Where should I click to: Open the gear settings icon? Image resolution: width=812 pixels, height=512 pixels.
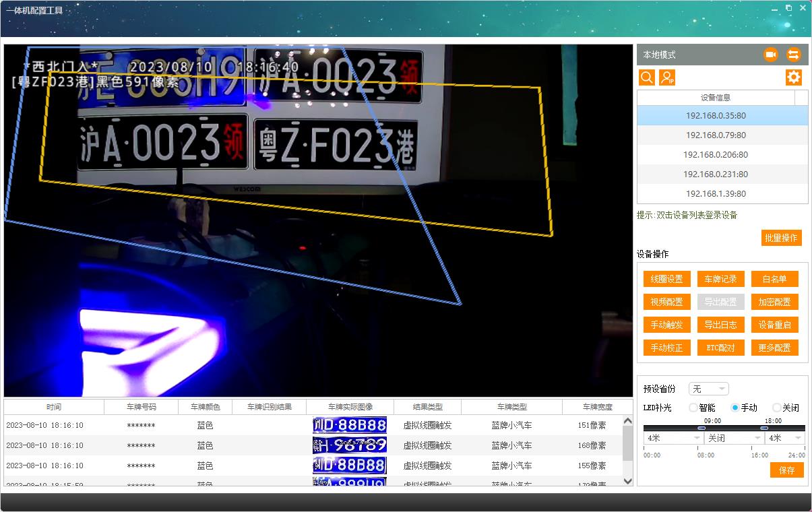point(794,77)
